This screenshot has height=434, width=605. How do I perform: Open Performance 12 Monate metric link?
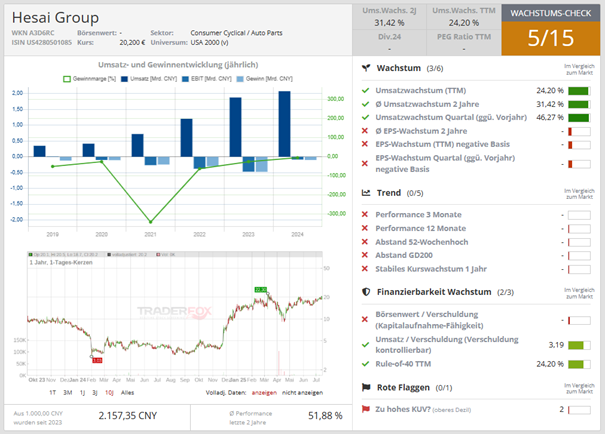tap(421, 228)
